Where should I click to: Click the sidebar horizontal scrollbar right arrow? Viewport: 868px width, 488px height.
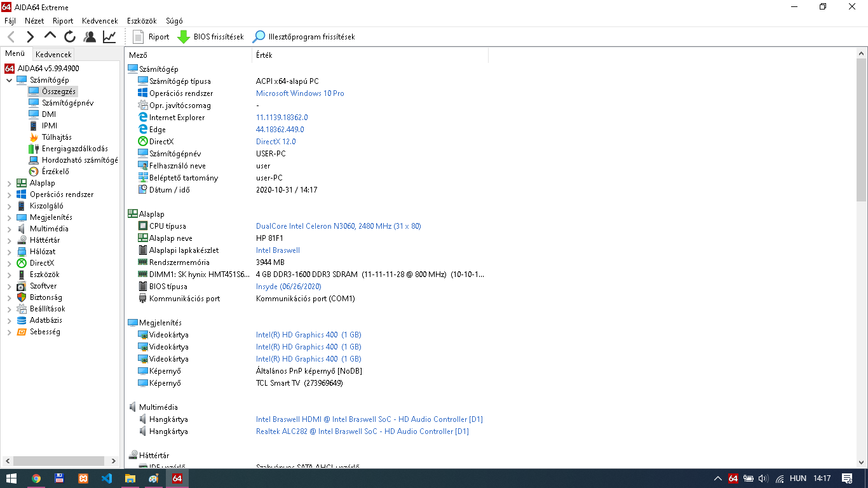click(x=114, y=461)
